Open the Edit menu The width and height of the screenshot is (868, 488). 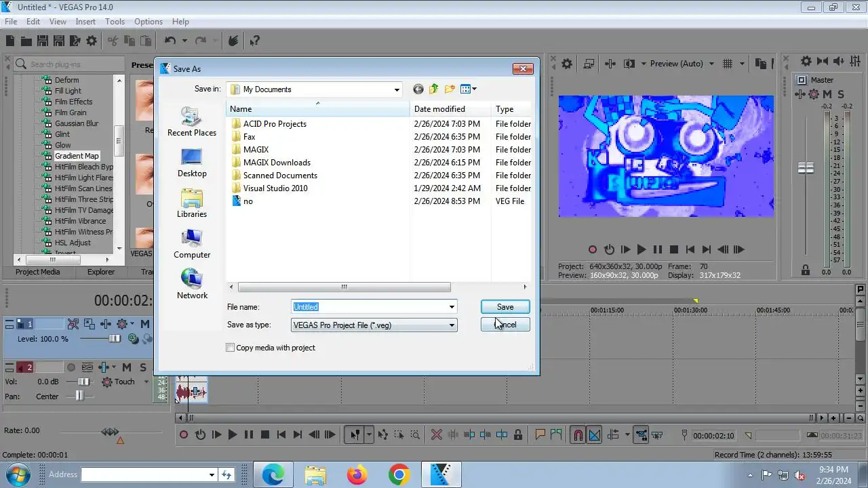click(33, 22)
